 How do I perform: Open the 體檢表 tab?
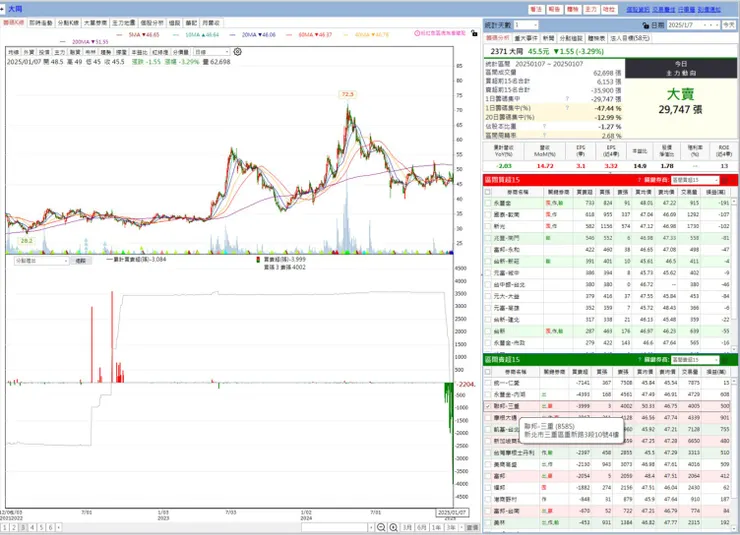(597, 38)
